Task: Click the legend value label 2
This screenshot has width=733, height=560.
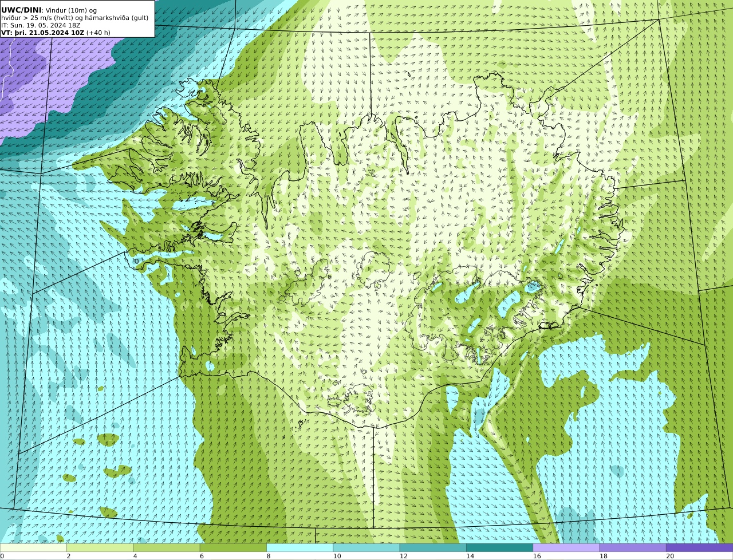Action: click(69, 556)
